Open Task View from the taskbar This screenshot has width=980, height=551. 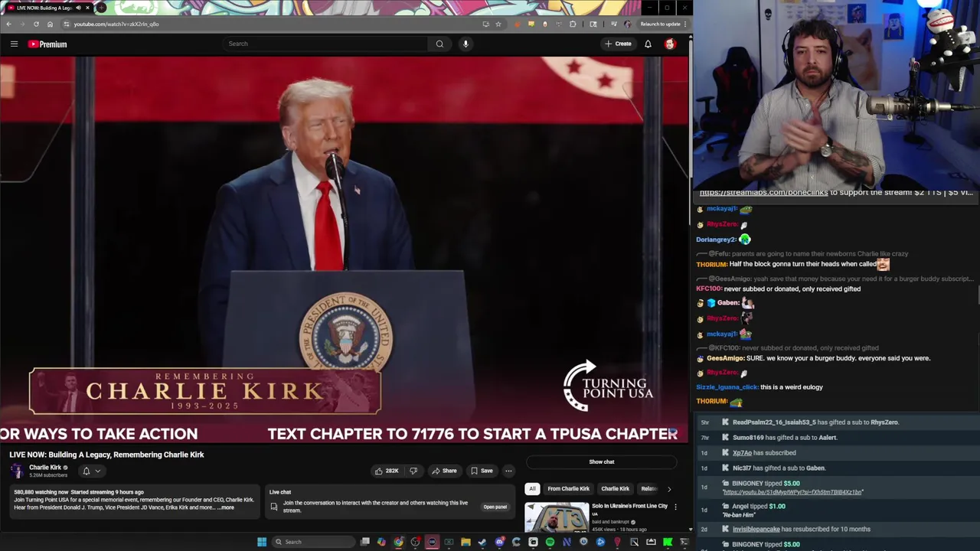coord(365,542)
